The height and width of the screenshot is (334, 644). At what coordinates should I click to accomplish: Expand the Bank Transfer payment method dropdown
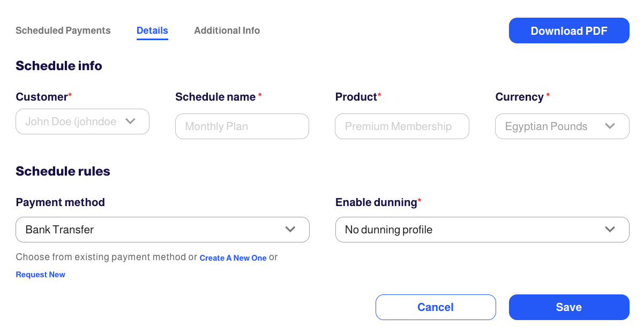pos(162,230)
